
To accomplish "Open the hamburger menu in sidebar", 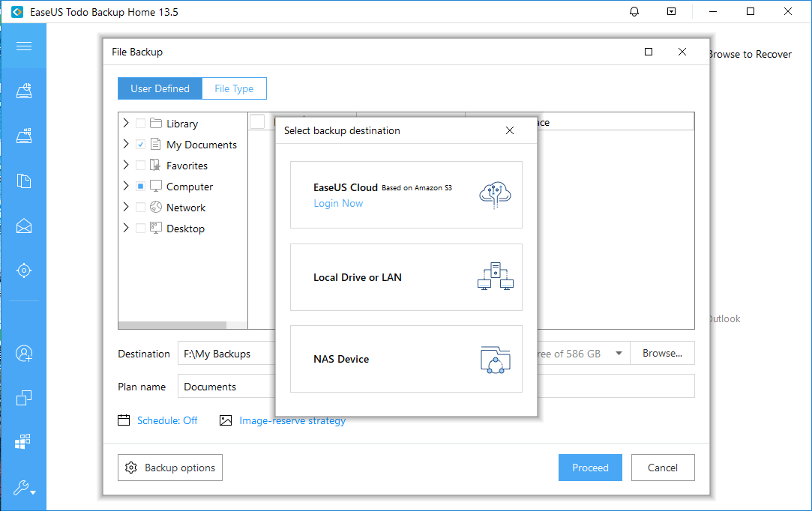I will 23,46.
